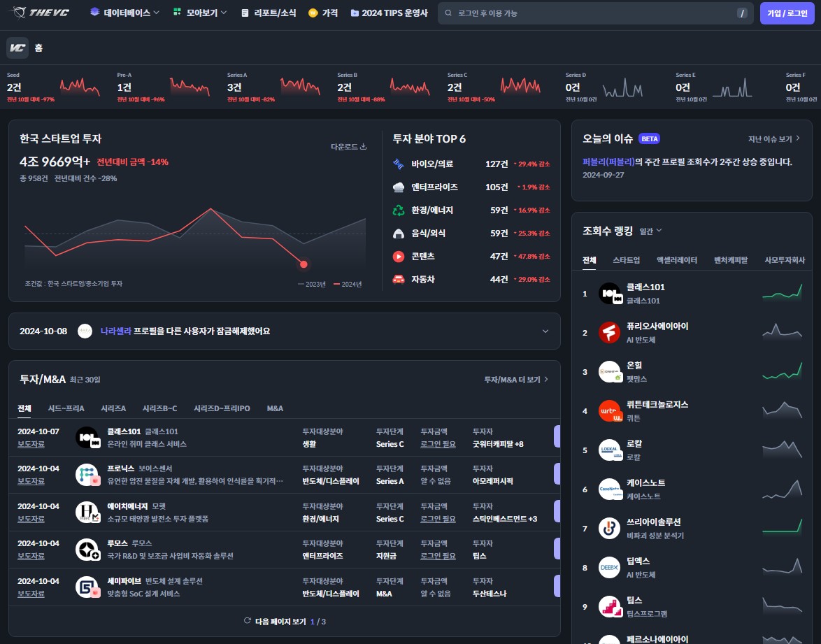Click the search input field
The width and height of the screenshot is (821, 644).
pos(594,12)
